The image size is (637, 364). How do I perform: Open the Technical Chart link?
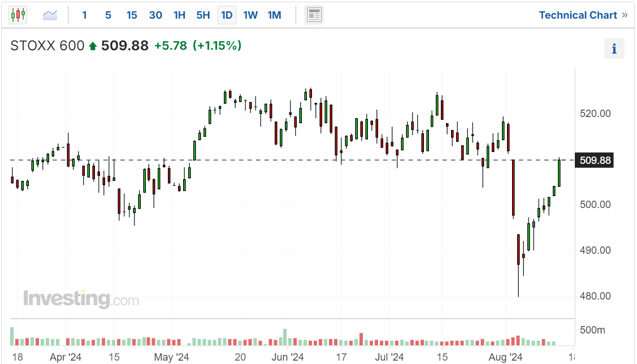pyautogui.click(x=583, y=15)
